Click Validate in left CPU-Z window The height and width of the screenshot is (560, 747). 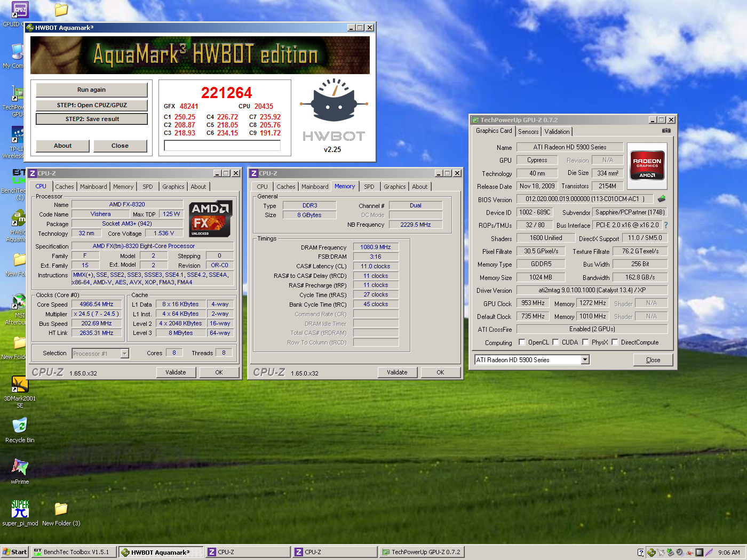click(x=176, y=372)
